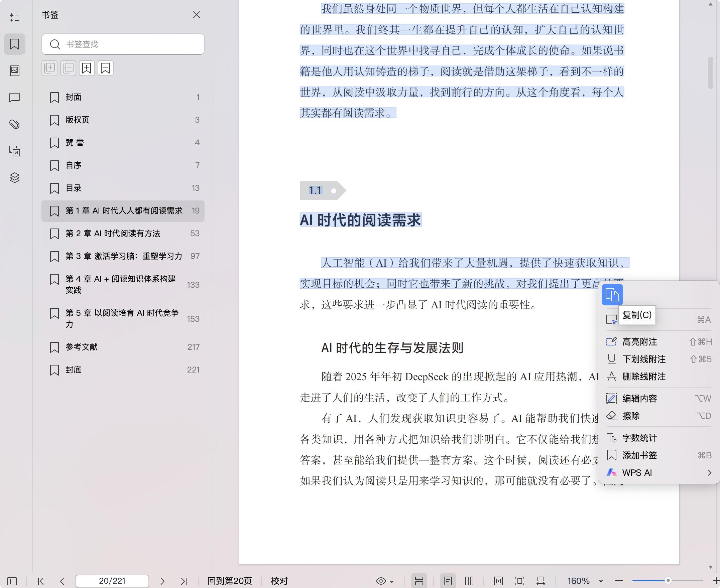Open the eye protection mode dropdown
720x588 pixels.
(x=385, y=581)
